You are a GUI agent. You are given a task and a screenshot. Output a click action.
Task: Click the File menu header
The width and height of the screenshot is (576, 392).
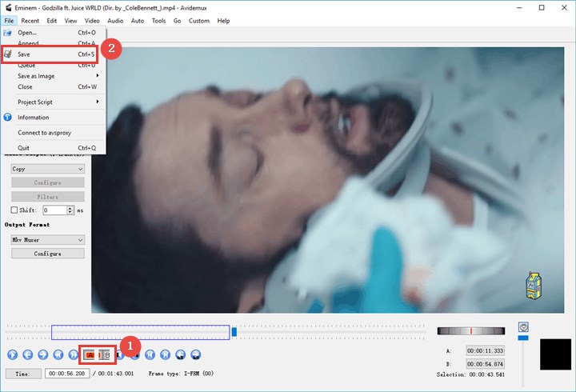pyautogui.click(x=9, y=21)
